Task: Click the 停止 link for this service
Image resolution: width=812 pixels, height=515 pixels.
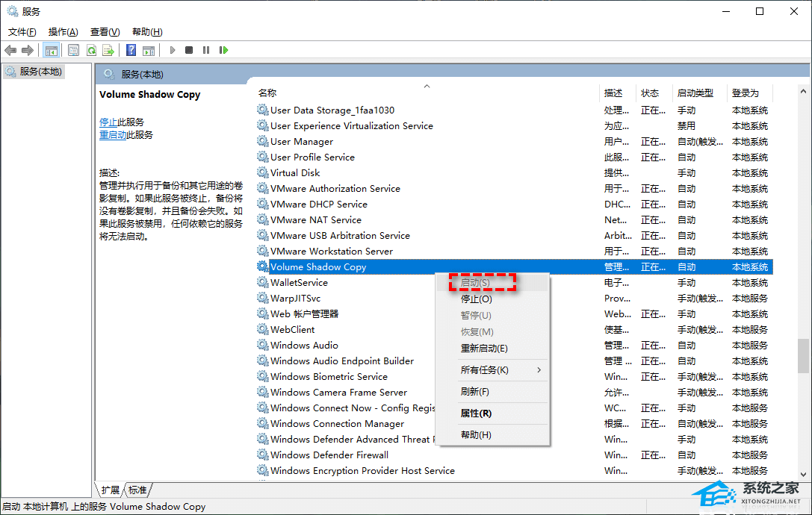Action: click(108, 122)
